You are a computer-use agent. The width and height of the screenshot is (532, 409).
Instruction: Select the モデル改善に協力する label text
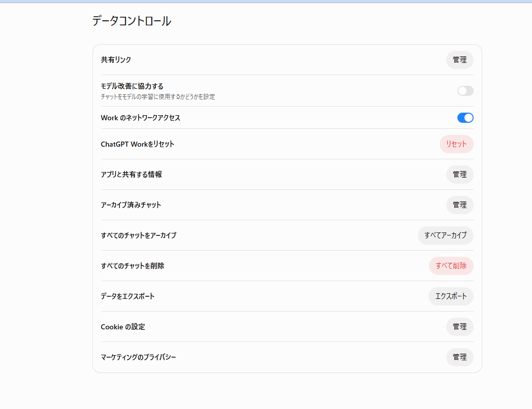(132, 86)
